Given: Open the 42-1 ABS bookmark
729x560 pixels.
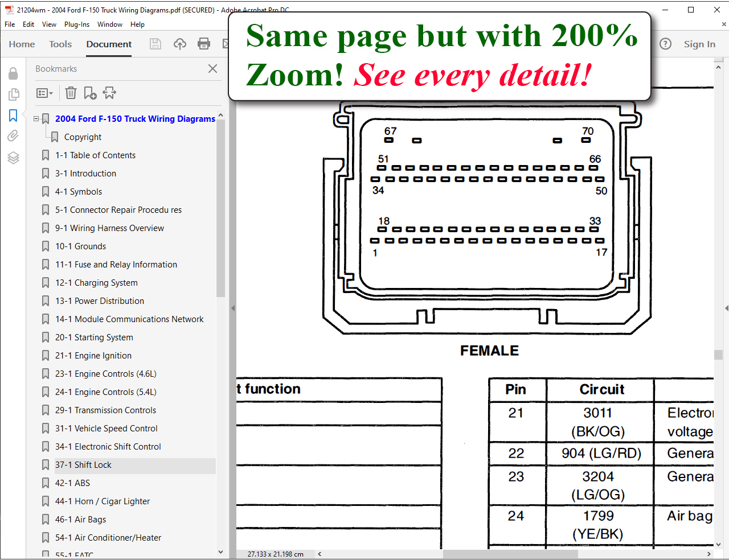Looking at the screenshot, I should (x=72, y=483).
